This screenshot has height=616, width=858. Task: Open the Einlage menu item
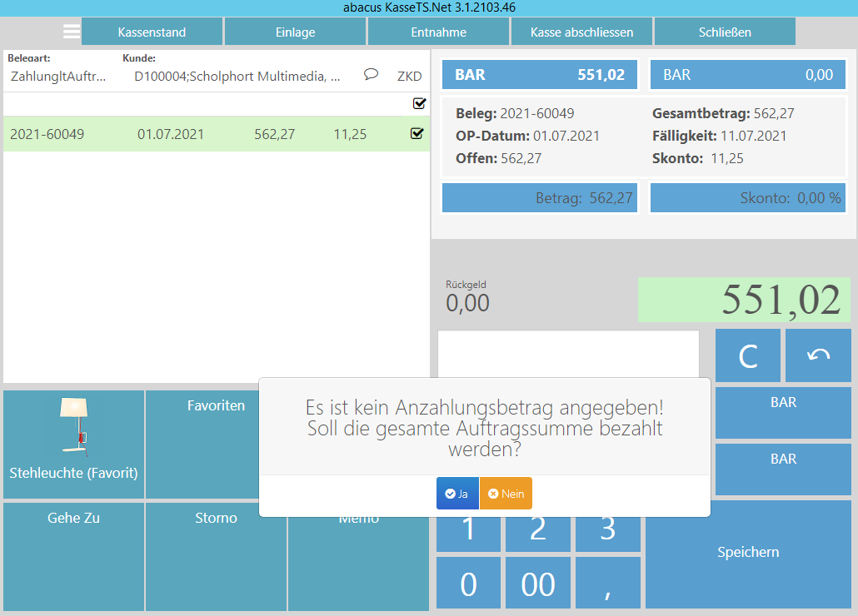(295, 32)
